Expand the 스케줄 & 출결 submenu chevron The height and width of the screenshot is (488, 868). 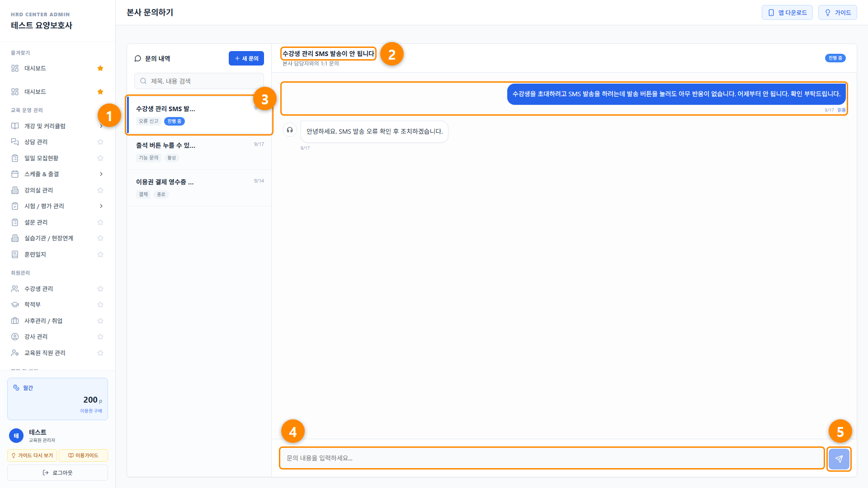coord(101,174)
